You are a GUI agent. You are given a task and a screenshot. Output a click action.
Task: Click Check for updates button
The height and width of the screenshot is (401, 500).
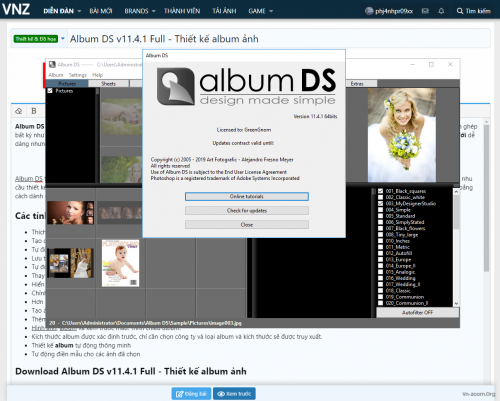pyautogui.click(x=247, y=211)
